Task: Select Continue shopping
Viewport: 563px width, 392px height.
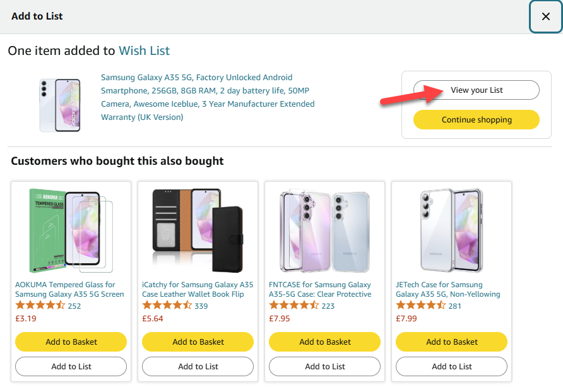Action: 476,119
